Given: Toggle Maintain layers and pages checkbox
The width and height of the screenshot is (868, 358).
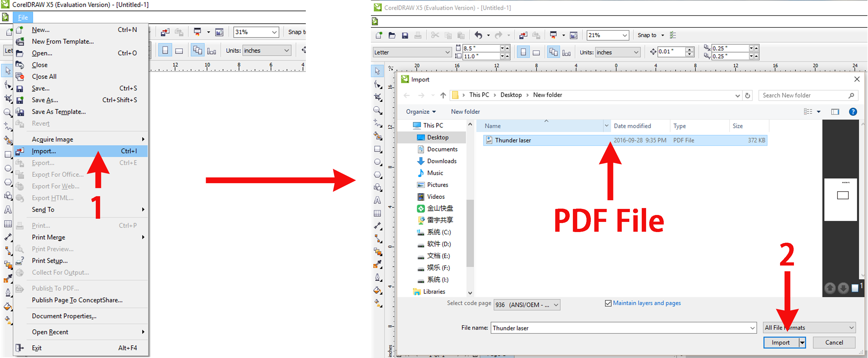Looking at the screenshot, I should (608, 303).
